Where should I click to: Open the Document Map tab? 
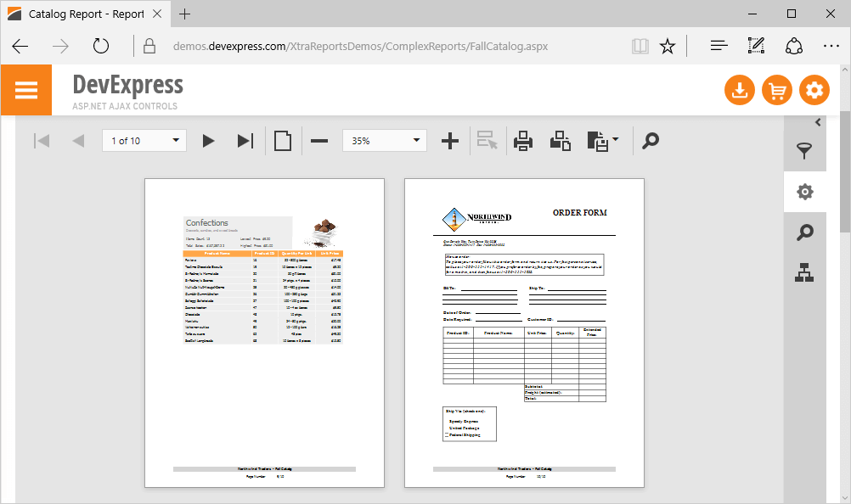coord(804,272)
